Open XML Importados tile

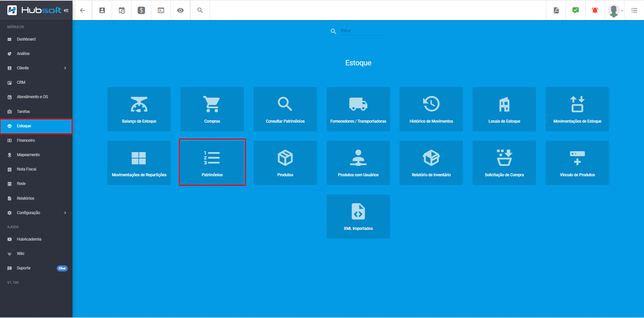point(358,216)
